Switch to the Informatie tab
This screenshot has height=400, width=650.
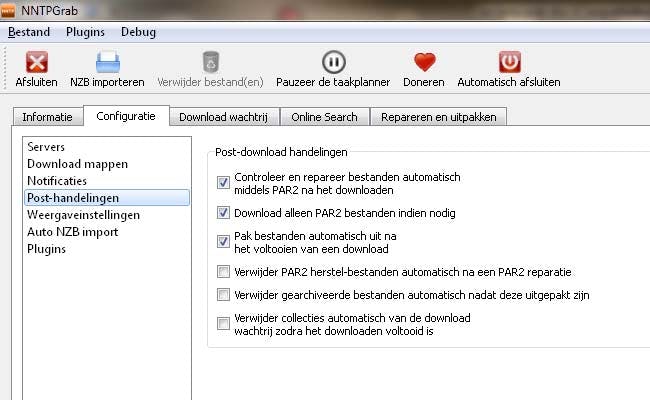(47, 117)
